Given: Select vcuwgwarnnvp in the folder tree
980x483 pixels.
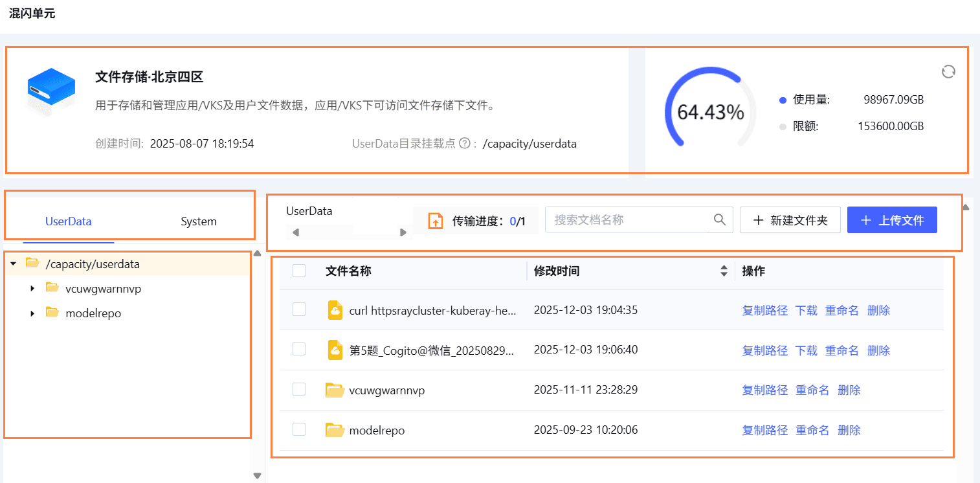Looking at the screenshot, I should [103, 289].
